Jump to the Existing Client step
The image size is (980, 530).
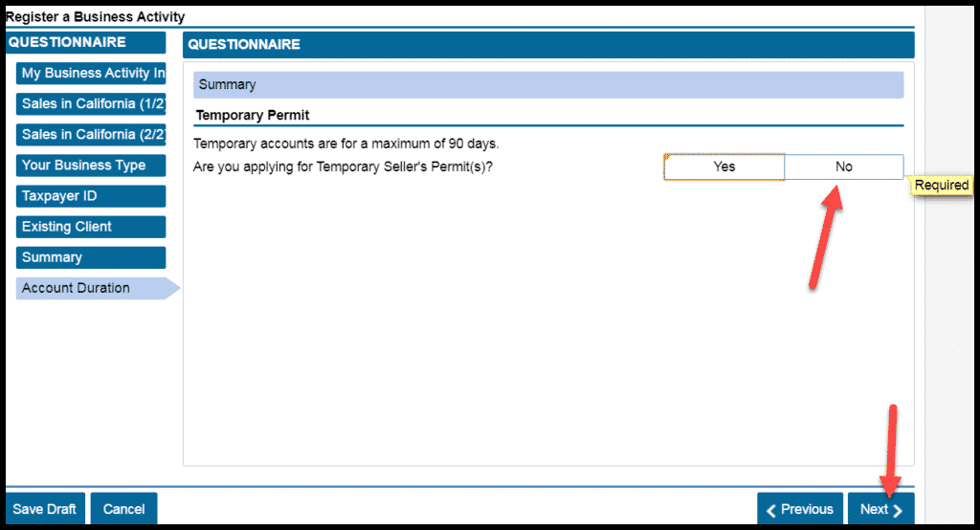pyautogui.click(x=91, y=227)
